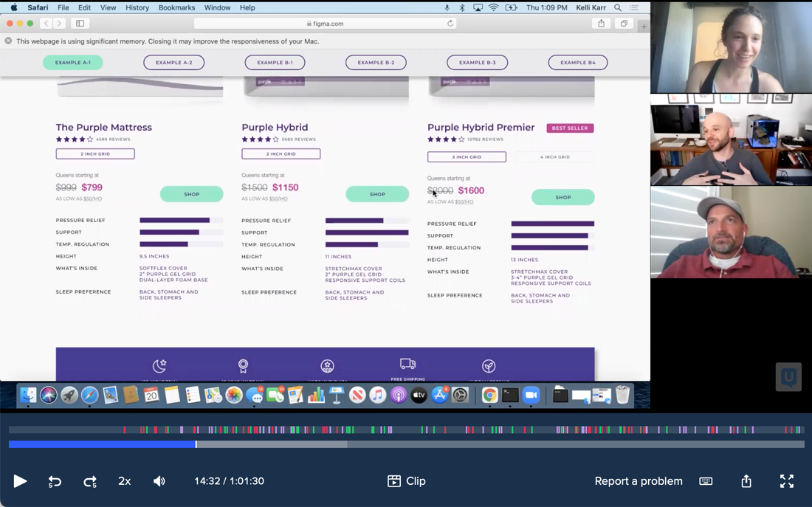Open Safari share sheet

601,24
